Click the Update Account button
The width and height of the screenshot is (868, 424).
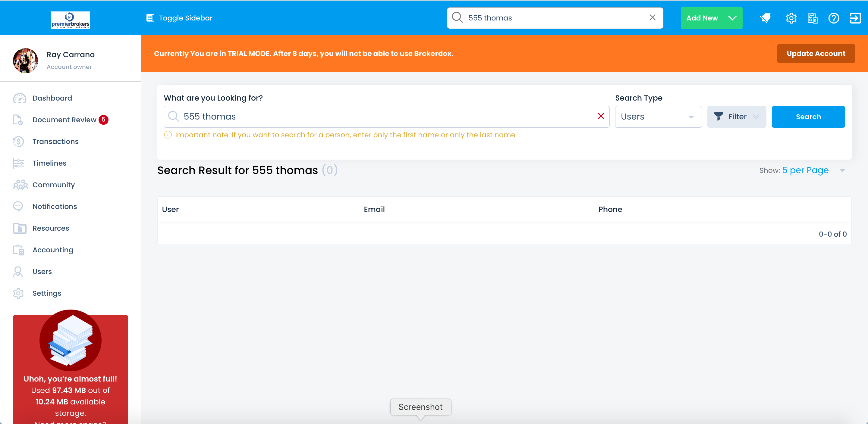[816, 54]
